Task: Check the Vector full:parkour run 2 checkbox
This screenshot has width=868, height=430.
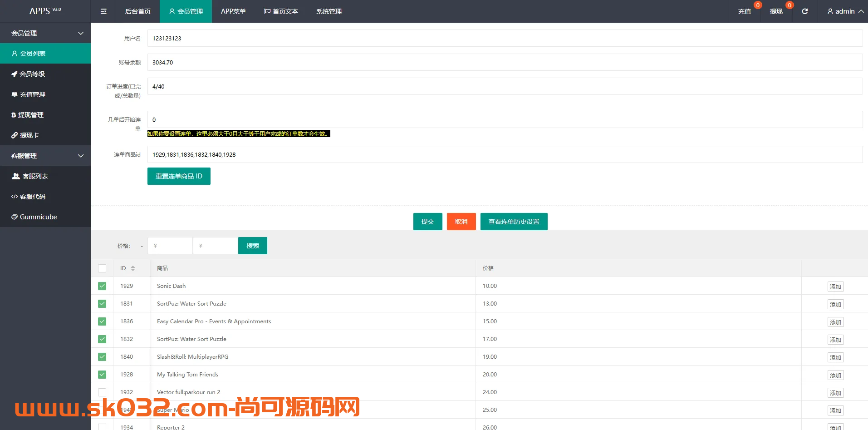Action: [x=102, y=392]
